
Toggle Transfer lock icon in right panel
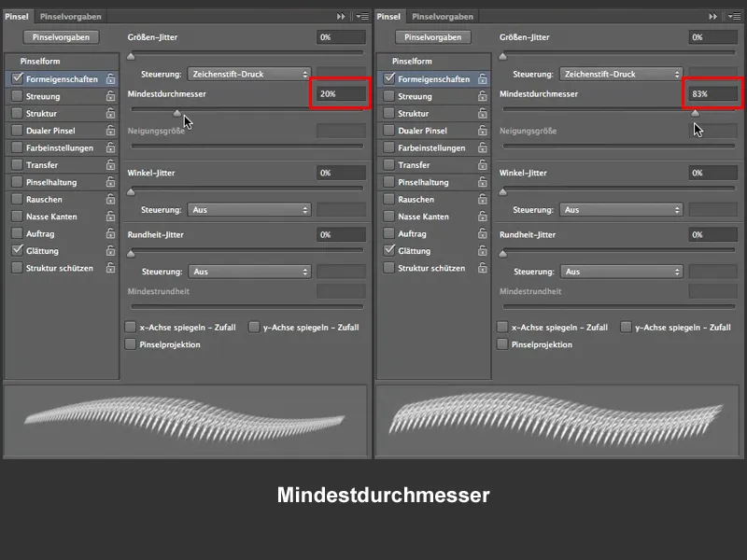point(483,164)
